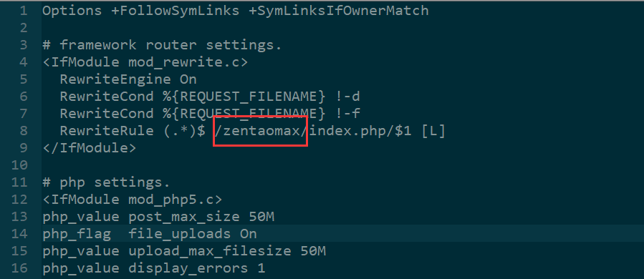Screen dimensions: 644x279
Task: Click file_uploads On on the highlighted line
Action: click(x=193, y=234)
